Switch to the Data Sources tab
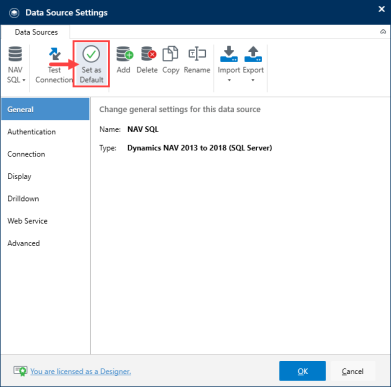391x387 pixels. [36, 32]
